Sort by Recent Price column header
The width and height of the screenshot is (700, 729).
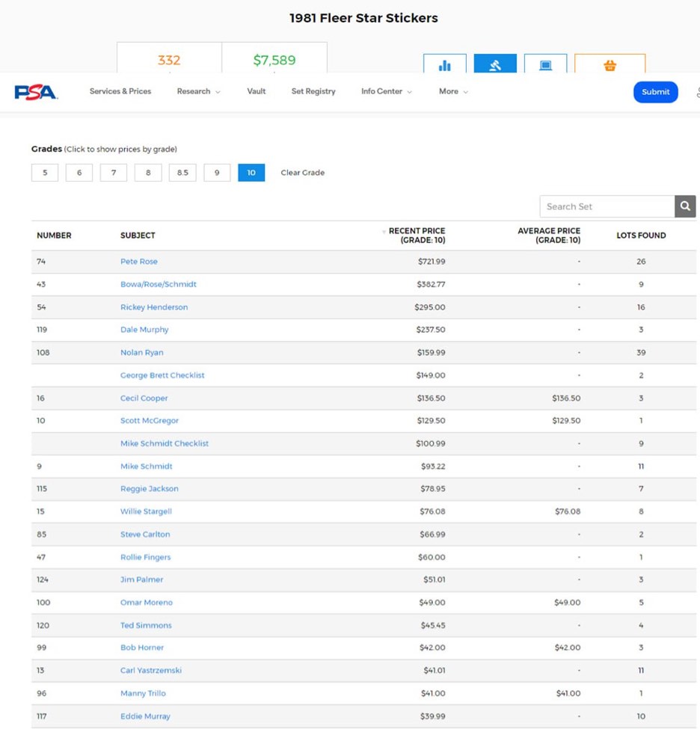417,236
